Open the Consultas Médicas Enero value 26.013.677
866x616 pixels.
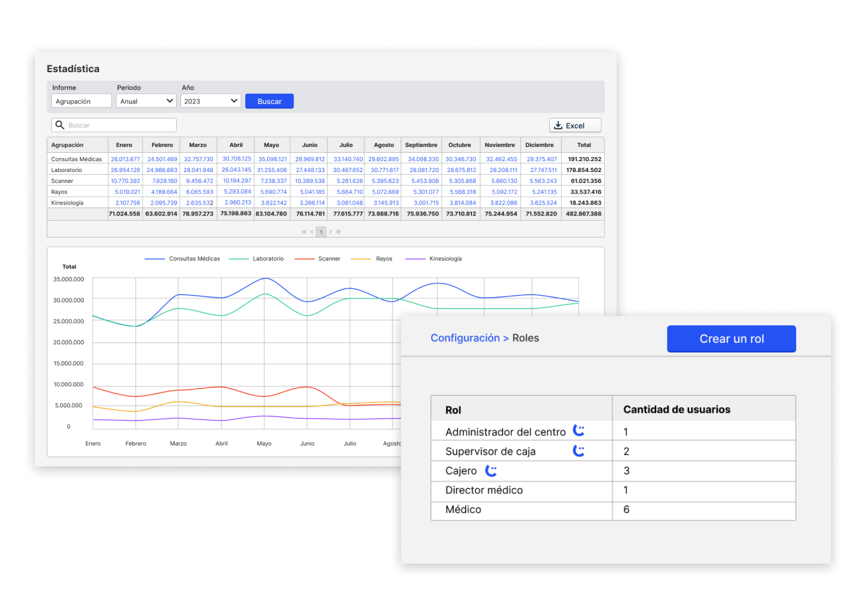pyautogui.click(x=125, y=159)
